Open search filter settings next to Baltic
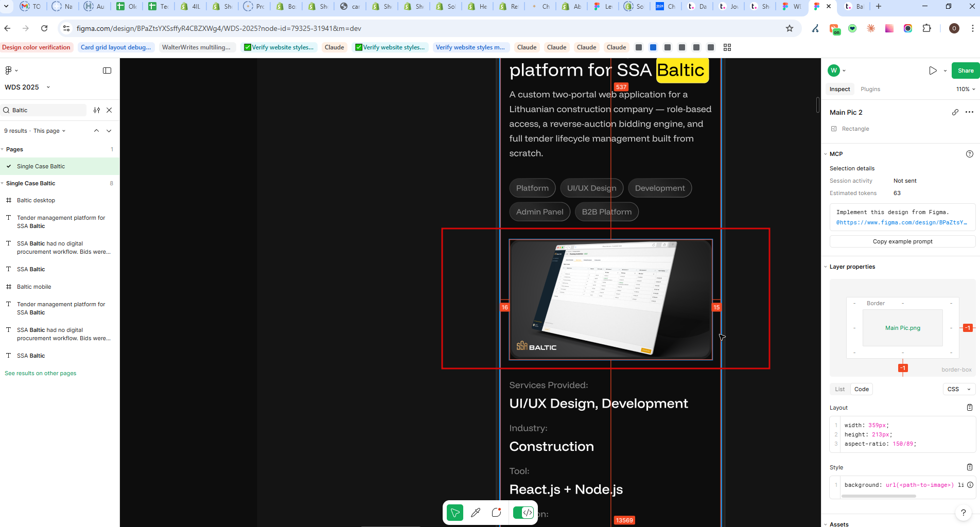The width and height of the screenshot is (980, 527). pos(97,110)
